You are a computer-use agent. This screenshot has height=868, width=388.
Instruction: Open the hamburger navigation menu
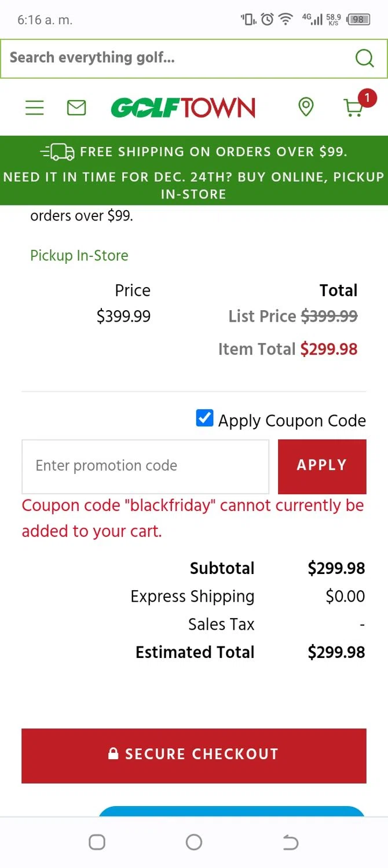point(35,108)
